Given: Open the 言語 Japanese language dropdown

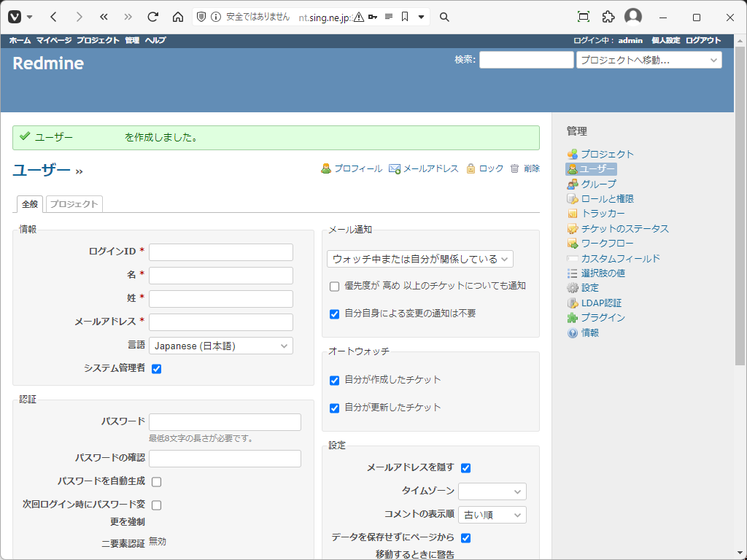Looking at the screenshot, I should coord(221,346).
